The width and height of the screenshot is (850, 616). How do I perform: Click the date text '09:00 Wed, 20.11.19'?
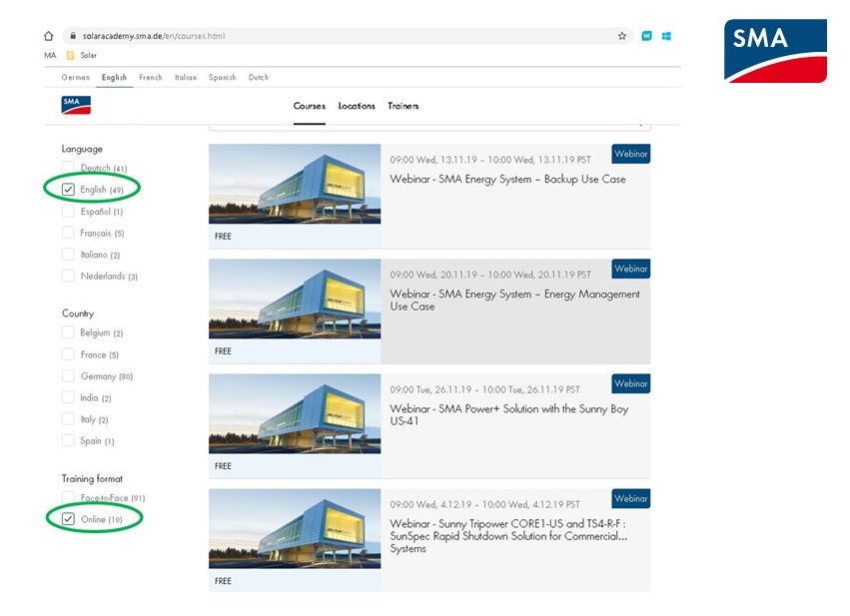point(433,275)
